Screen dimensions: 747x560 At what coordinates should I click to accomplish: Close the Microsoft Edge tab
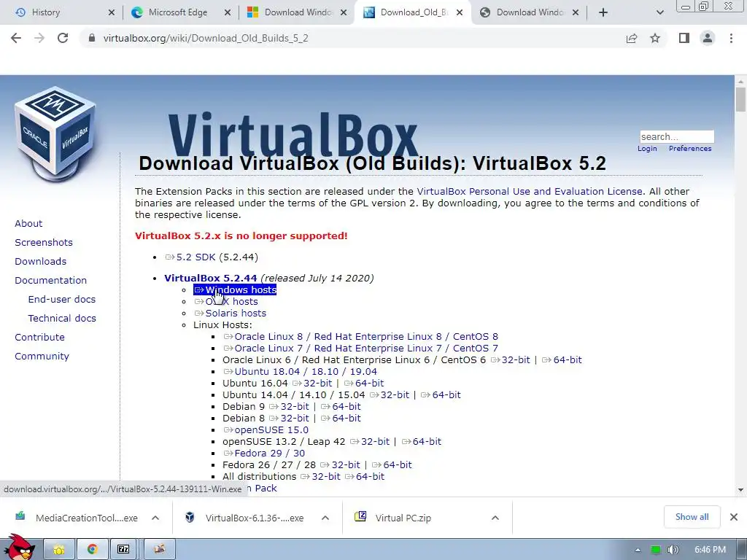coord(228,13)
